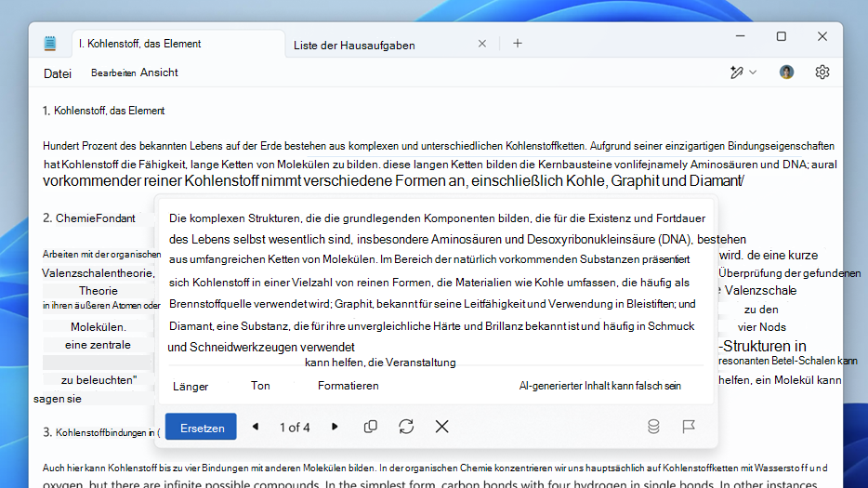Copy the rewritten text
The width and height of the screenshot is (868, 488).
coord(370,427)
